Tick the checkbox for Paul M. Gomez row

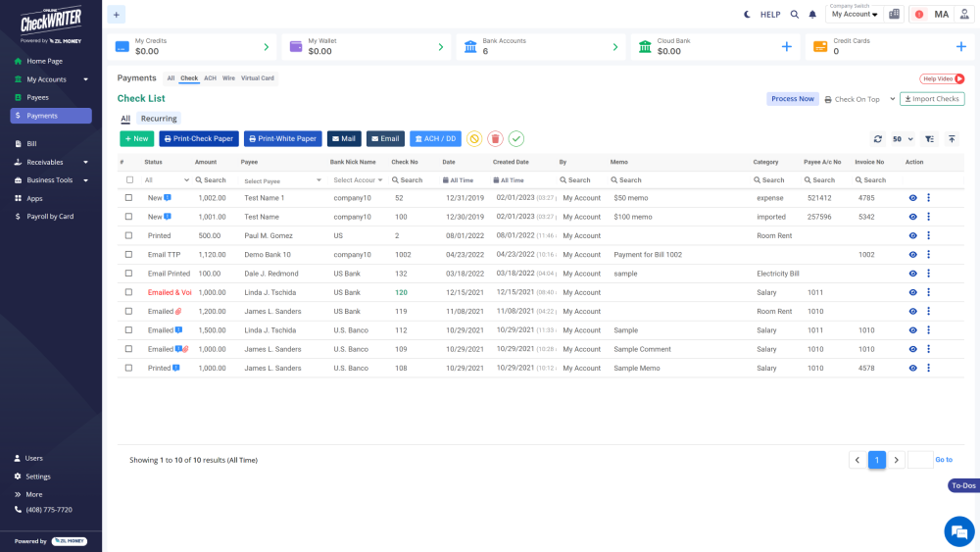click(x=128, y=235)
